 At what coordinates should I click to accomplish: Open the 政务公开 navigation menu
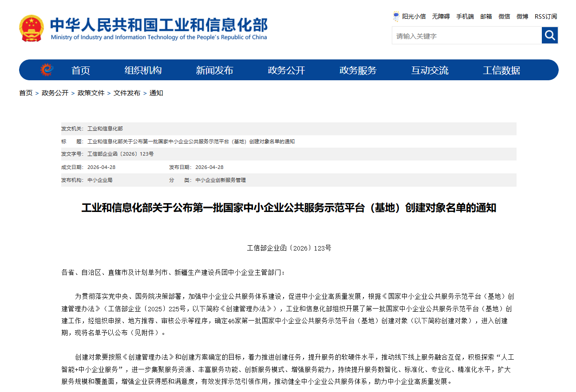click(x=287, y=70)
